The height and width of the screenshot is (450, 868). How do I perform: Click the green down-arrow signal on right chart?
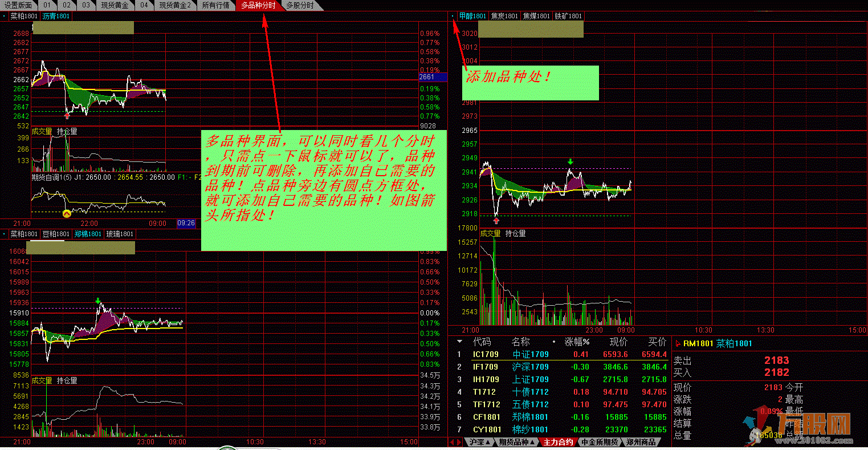click(570, 161)
